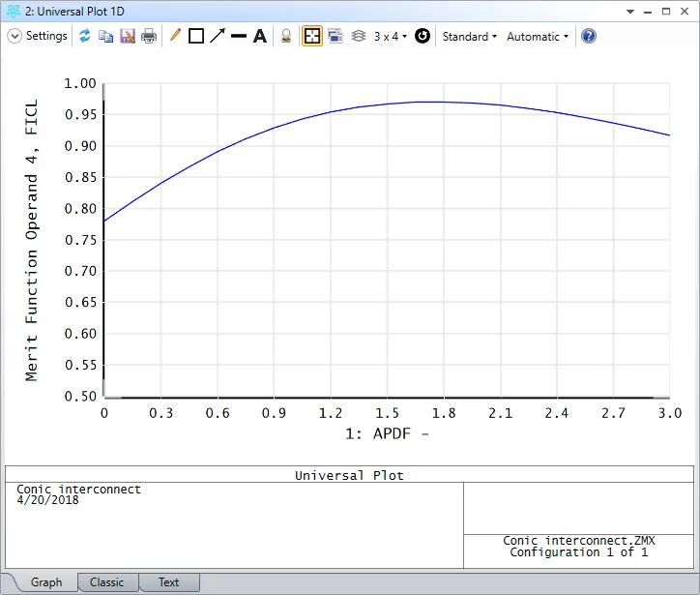Screen dimensions: 700x595
Task: Switch to the Text tab
Action: 169,582
